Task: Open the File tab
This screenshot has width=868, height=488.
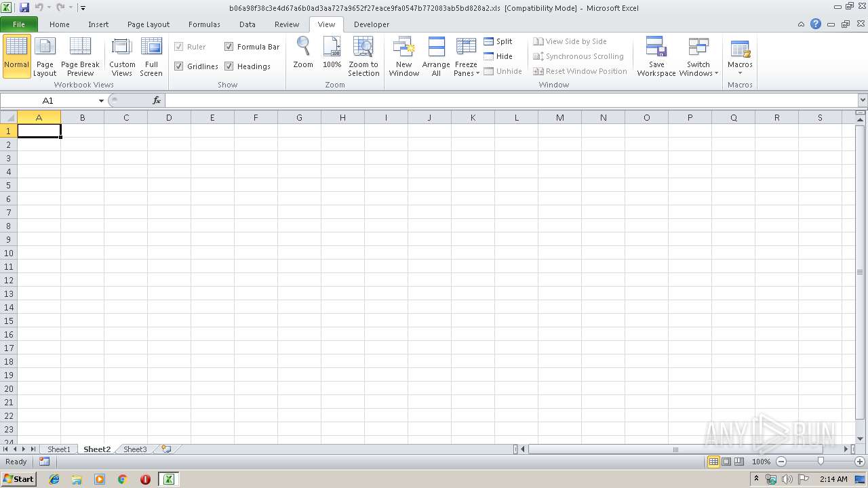Action: 19,24
